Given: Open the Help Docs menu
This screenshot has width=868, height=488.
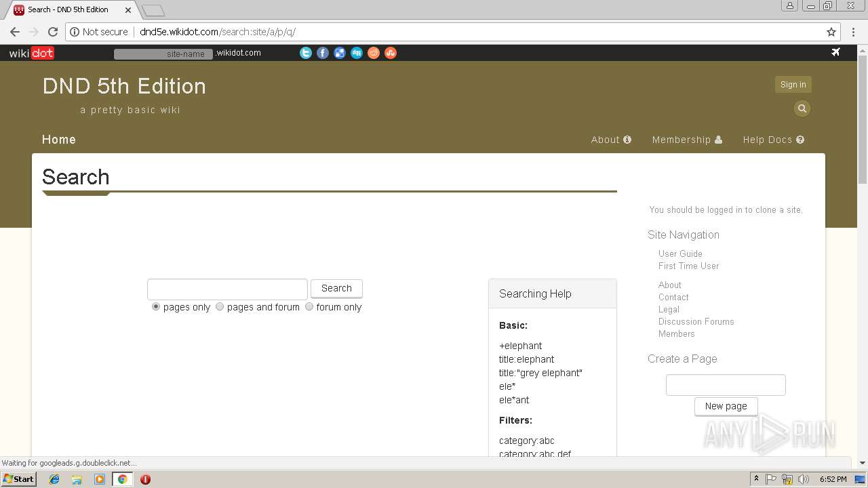Looking at the screenshot, I should coord(774,140).
